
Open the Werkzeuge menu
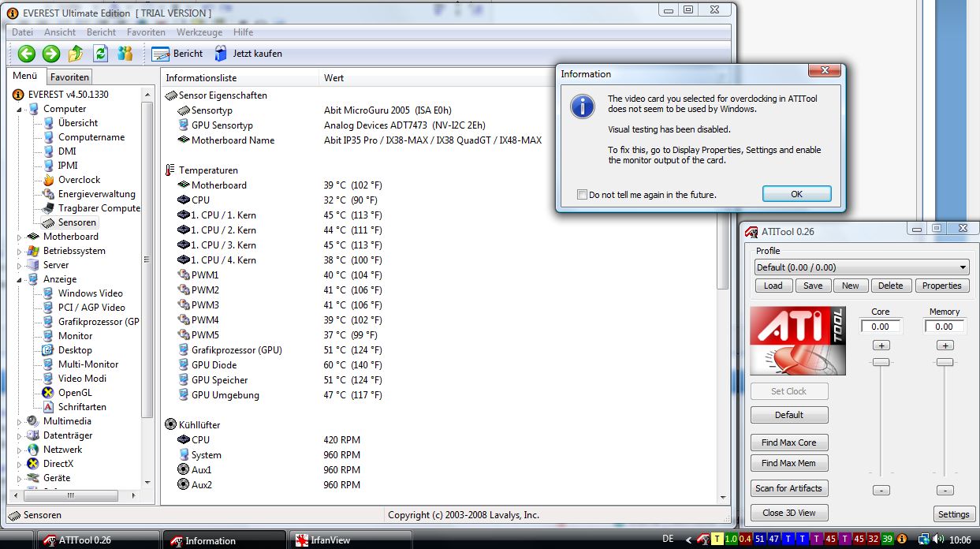click(200, 32)
